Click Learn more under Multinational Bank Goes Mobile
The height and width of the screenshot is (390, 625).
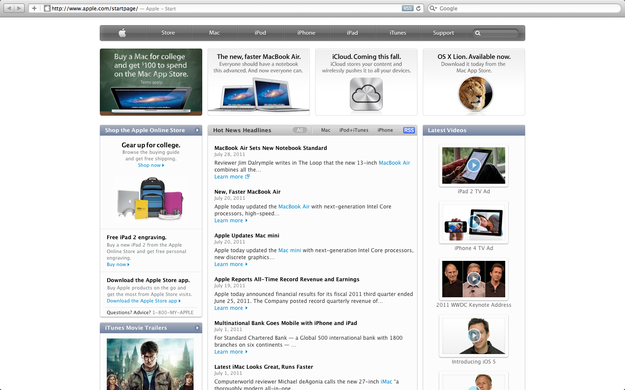point(230,352)
